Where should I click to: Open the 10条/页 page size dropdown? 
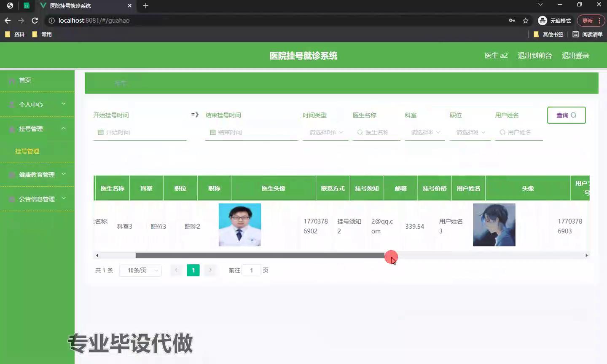point(140,270)
